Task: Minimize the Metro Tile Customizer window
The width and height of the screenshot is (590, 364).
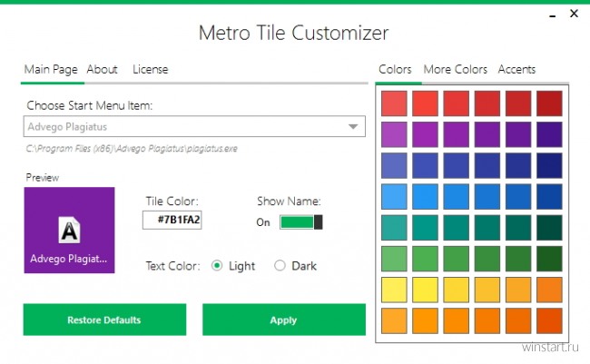Action: tap(554, 15)
